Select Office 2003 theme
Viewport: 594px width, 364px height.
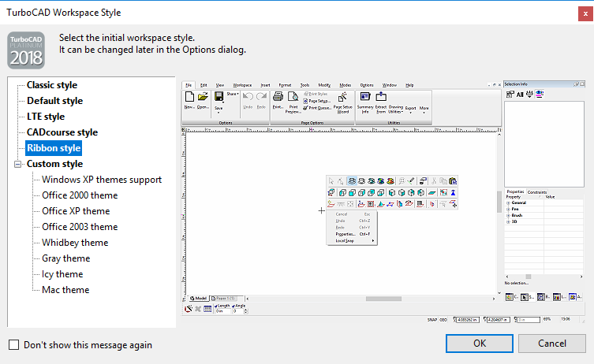pyautogui.click(x=80, y=227)
